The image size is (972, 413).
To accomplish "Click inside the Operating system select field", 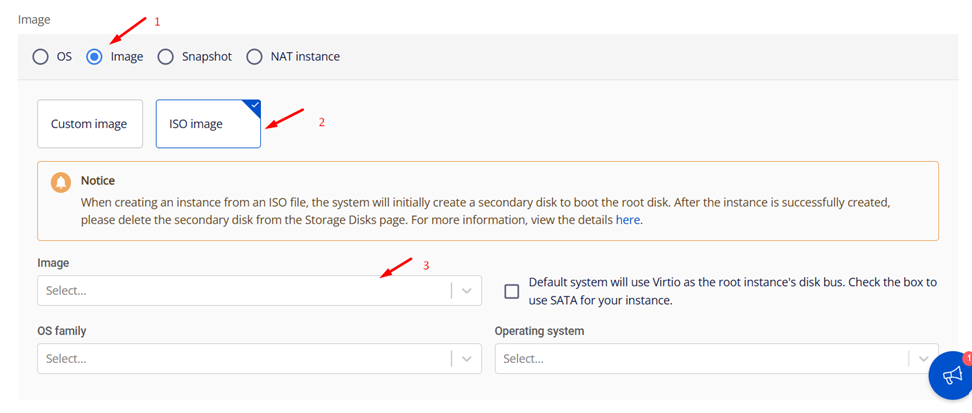I will click(700, 359).
